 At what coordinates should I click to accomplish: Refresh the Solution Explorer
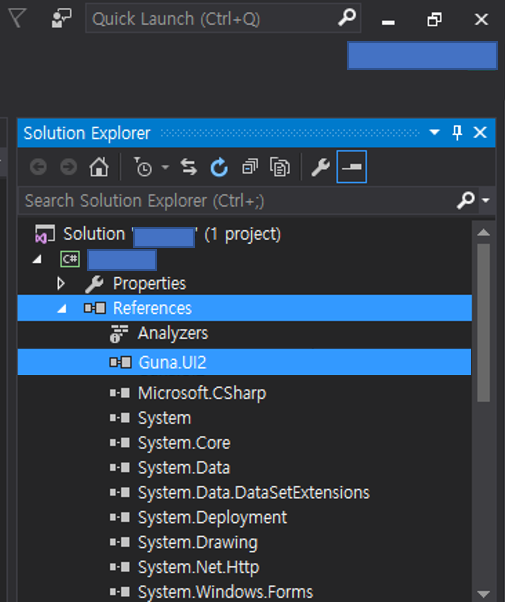click(219, 167)
